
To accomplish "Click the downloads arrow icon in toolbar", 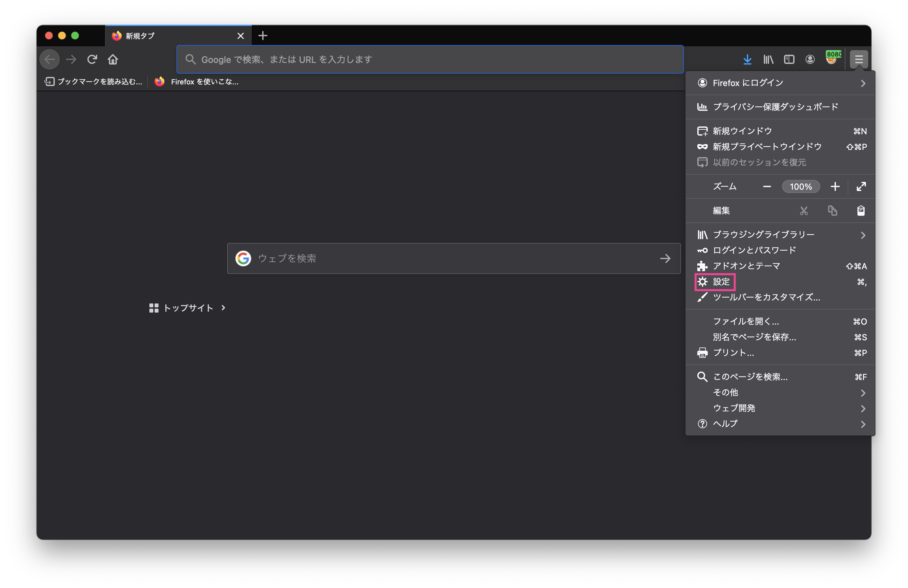I will 747,60.
